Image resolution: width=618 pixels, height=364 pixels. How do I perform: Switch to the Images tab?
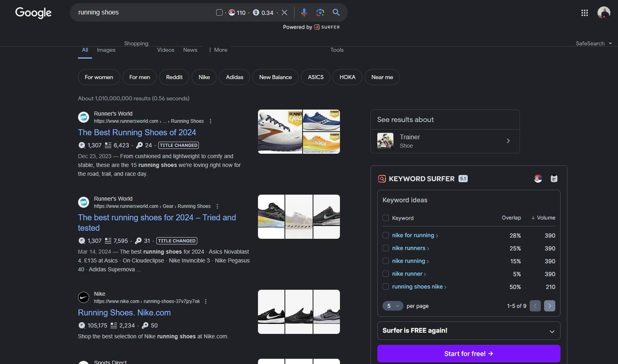(x=106, y=50)
